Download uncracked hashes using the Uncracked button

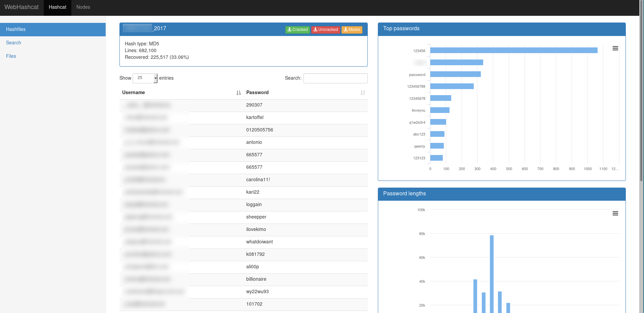coord(325,30)
